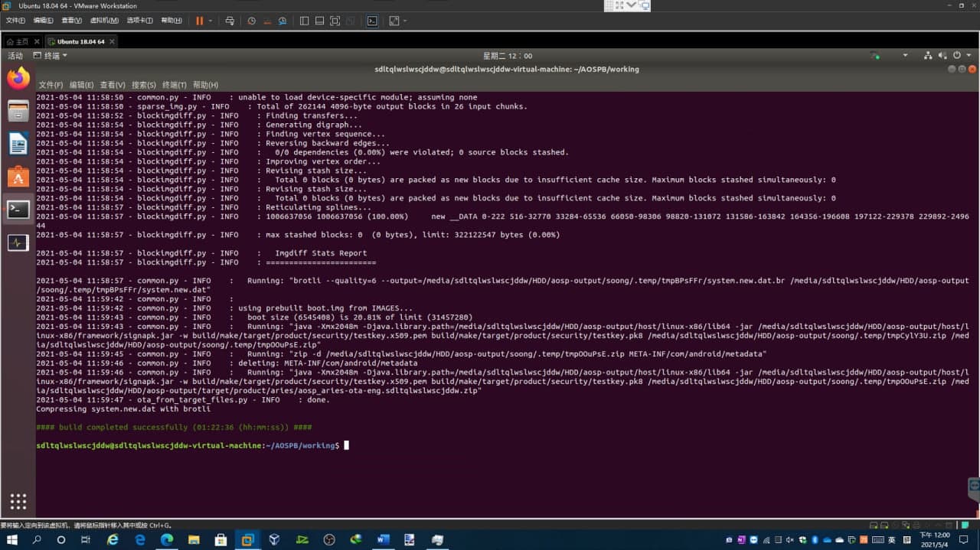This screenshot has height=550, width=980.
Task: Open Internet Explorer on taskbar
Action: point(113,539)
